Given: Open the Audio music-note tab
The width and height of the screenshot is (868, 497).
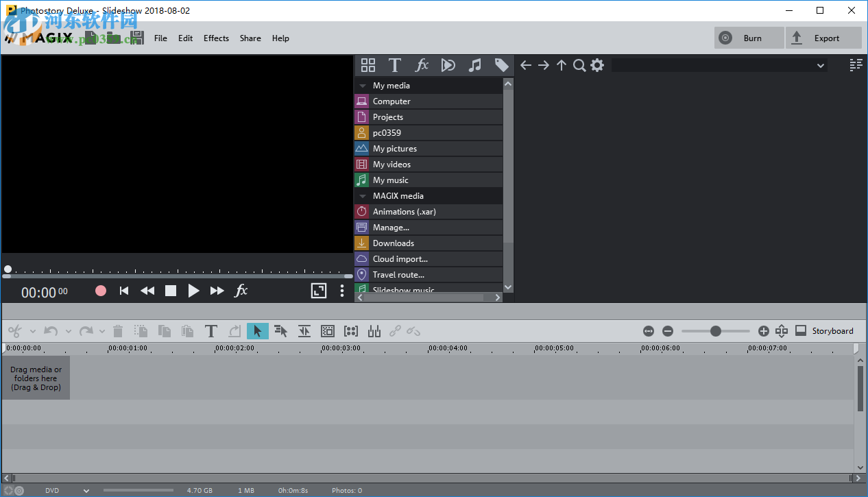Looking at the screenshot, I should pos(475,65).
